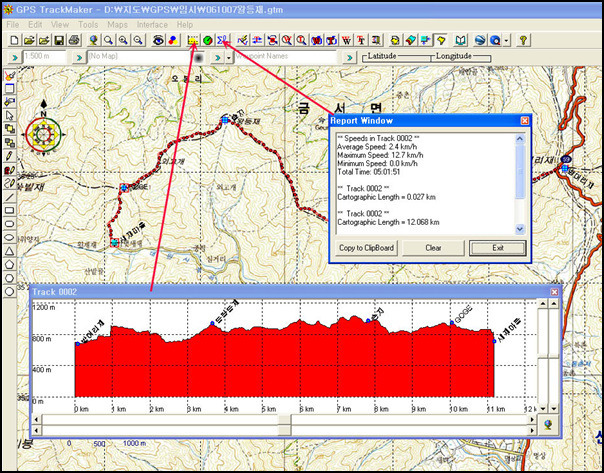Image resolution: width=604 pixels, height=473 pixels.
Task: Open the Interface menu
Action: (x=152, y=25)
